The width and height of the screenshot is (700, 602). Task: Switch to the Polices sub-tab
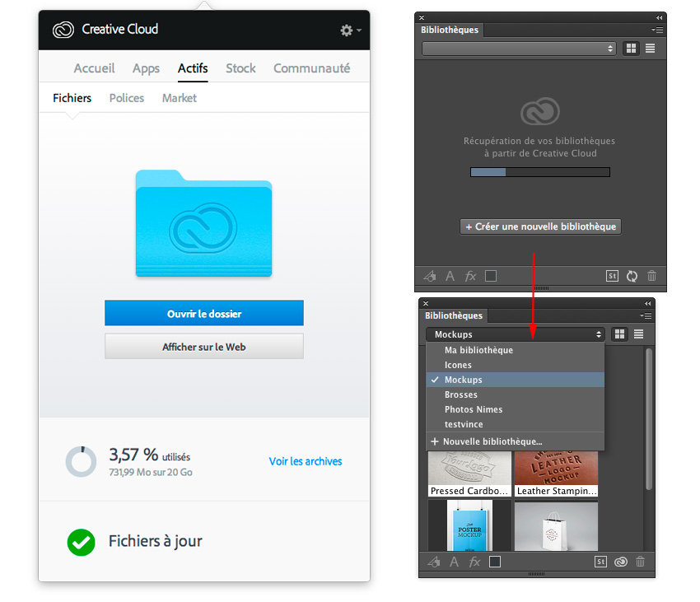(x=127, y=98)
